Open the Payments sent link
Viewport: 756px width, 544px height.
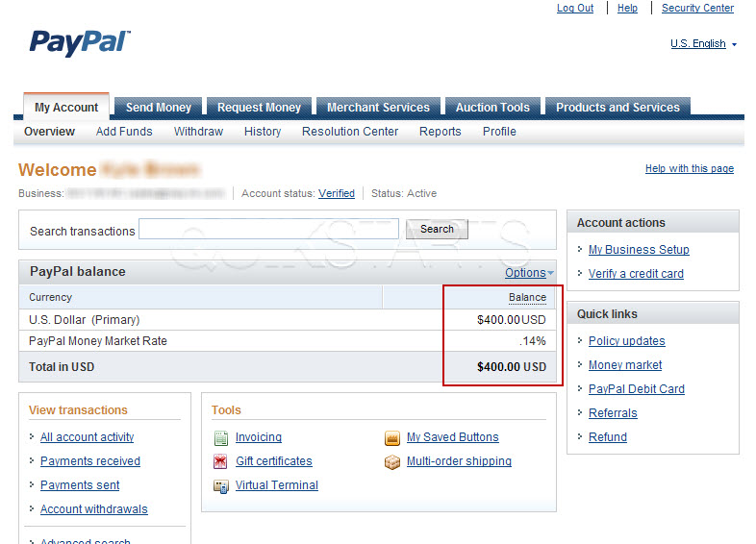80,485
